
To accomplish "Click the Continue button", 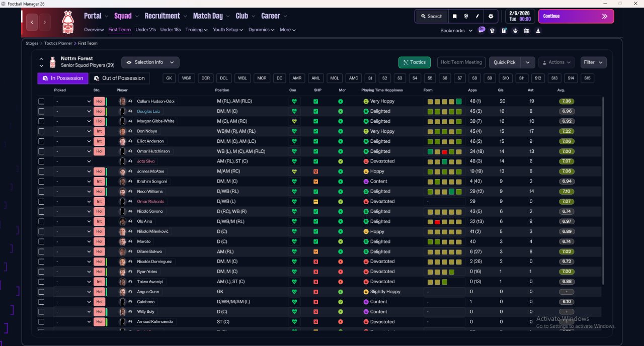I will (576, 16).
